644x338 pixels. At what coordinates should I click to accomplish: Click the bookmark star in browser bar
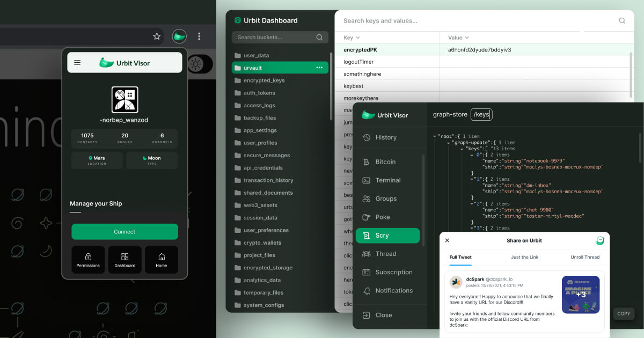[x=157, y=36]
